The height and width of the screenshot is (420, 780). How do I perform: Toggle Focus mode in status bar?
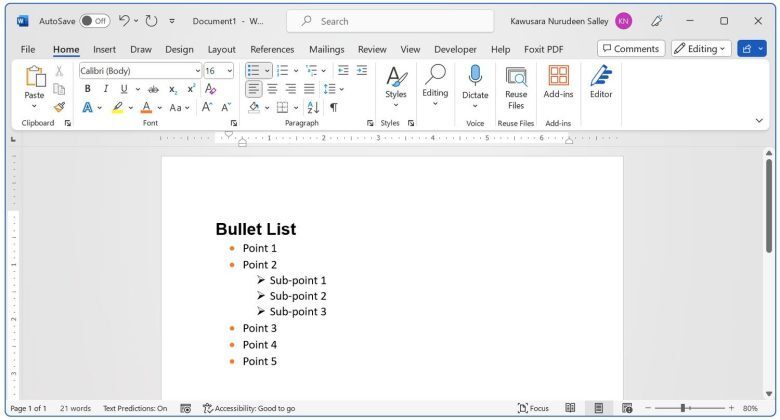533,408
